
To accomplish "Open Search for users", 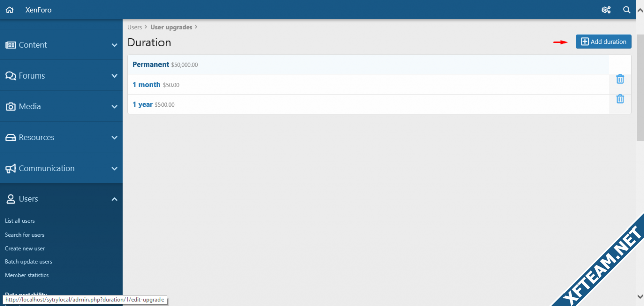I will click(25, 235).
